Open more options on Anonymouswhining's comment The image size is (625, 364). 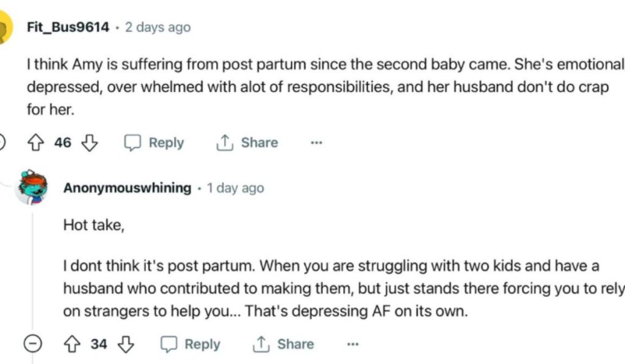pyautogui.click(x=352, y=344)
